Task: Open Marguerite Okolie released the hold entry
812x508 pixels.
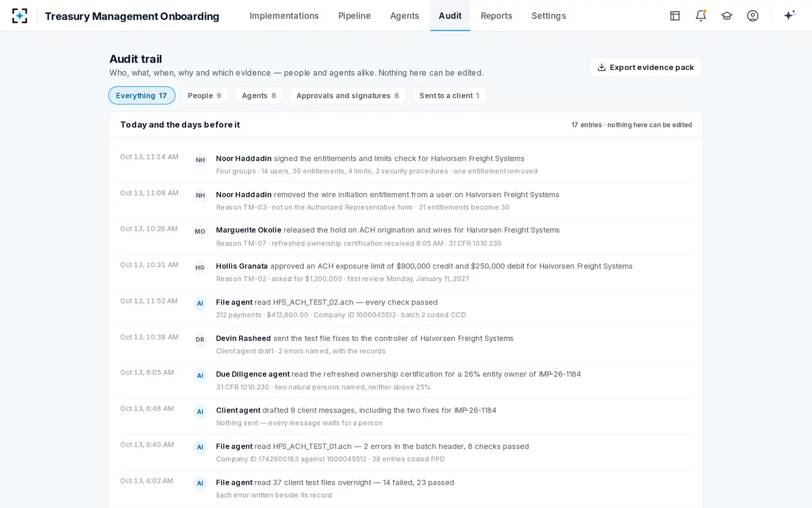Action: 406,237
